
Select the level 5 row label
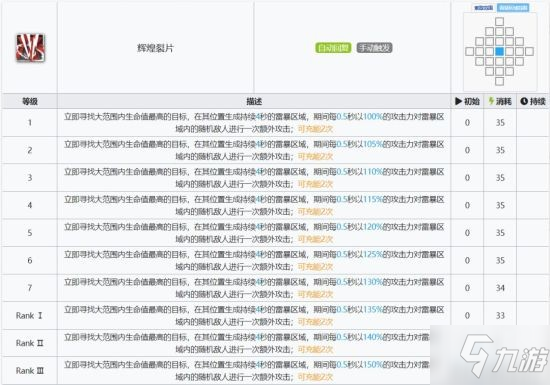tap(30, 233)
